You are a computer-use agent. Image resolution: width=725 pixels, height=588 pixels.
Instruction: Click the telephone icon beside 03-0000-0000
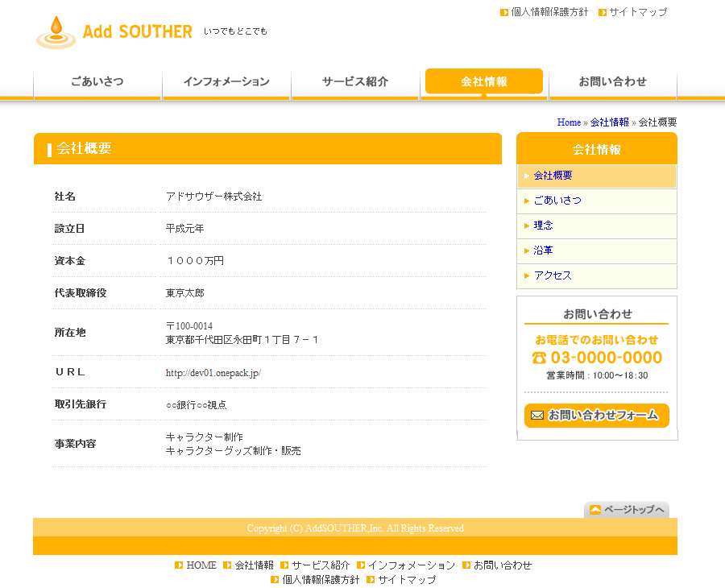pyautogui.click(x=539, y=358)
